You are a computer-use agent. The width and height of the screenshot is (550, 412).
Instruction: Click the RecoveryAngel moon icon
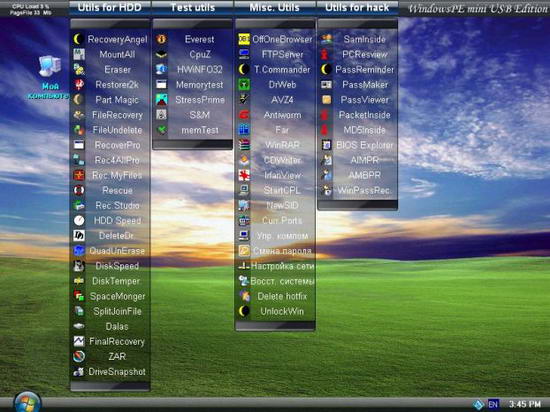click(79, 39)
